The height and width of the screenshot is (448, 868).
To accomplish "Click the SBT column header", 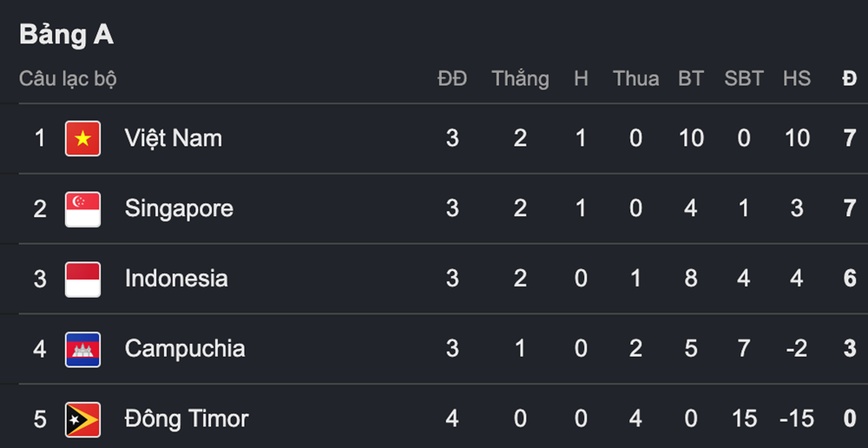I will coord(744,79).
